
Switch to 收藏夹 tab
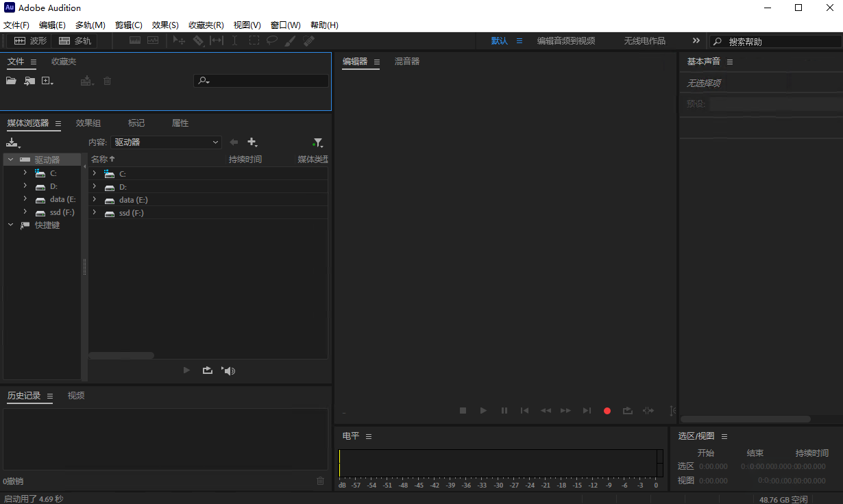[64, 62]
